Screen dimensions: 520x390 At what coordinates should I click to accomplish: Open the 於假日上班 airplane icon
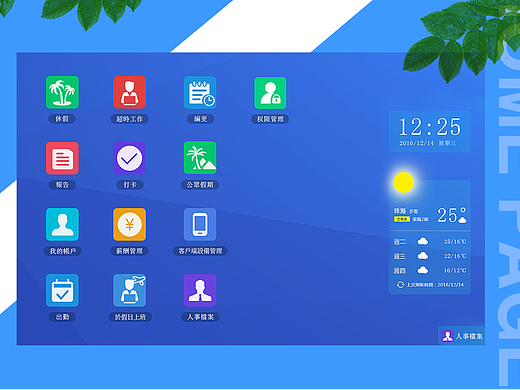click(129, 290)
